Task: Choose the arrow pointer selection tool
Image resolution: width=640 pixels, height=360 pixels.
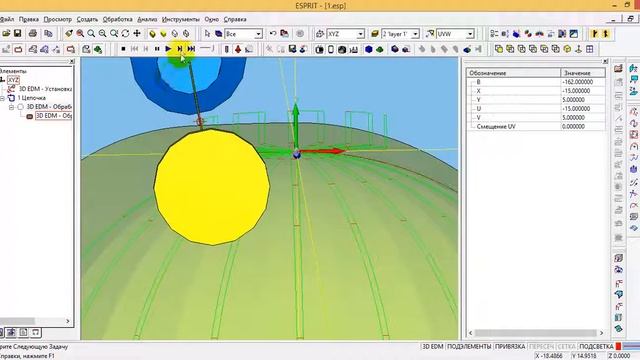Action: 207,33
